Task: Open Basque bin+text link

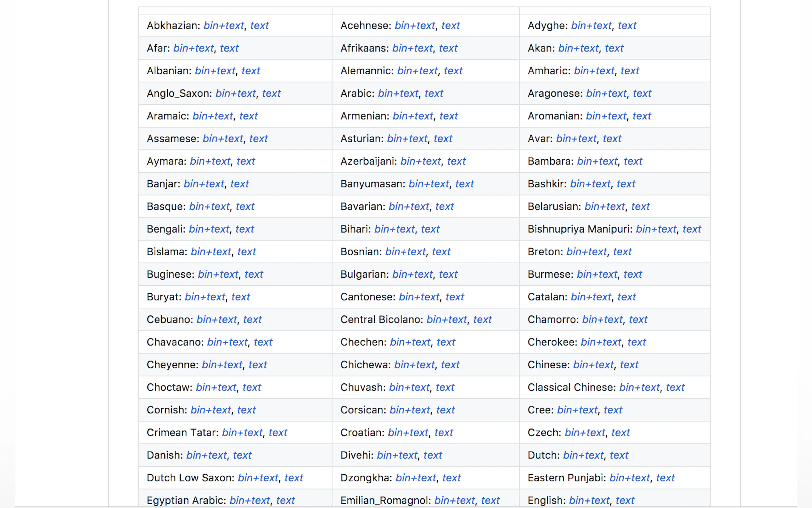Action: 209,206
